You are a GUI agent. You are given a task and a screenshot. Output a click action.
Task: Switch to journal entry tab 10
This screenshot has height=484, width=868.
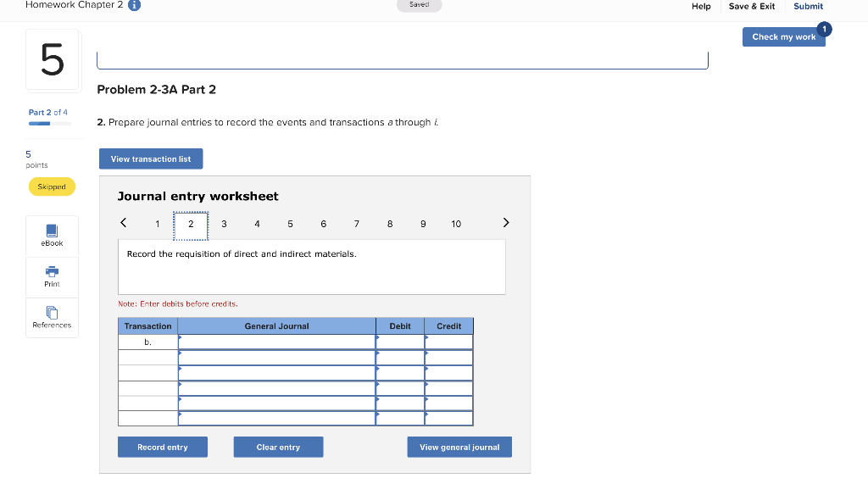[456, 224]
